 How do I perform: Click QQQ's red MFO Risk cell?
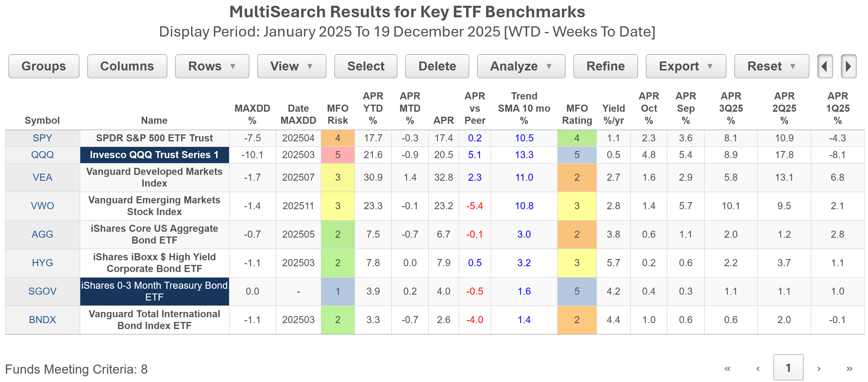tap(338, 155)
